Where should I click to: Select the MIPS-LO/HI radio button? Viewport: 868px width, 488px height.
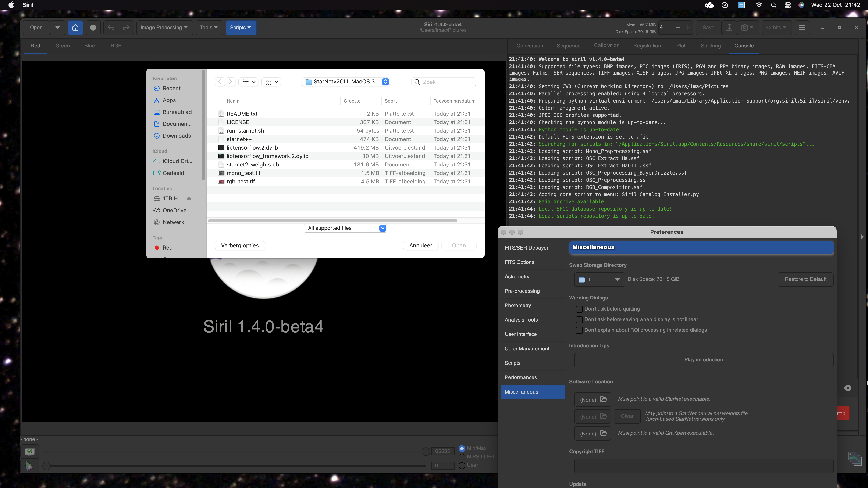(462, 457)
